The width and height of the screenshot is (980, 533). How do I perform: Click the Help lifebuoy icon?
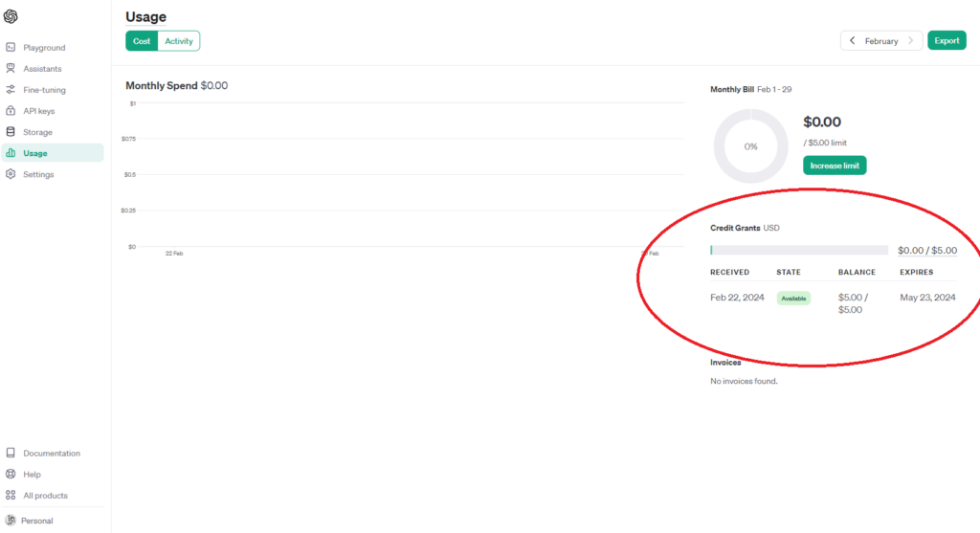point(11,475)
